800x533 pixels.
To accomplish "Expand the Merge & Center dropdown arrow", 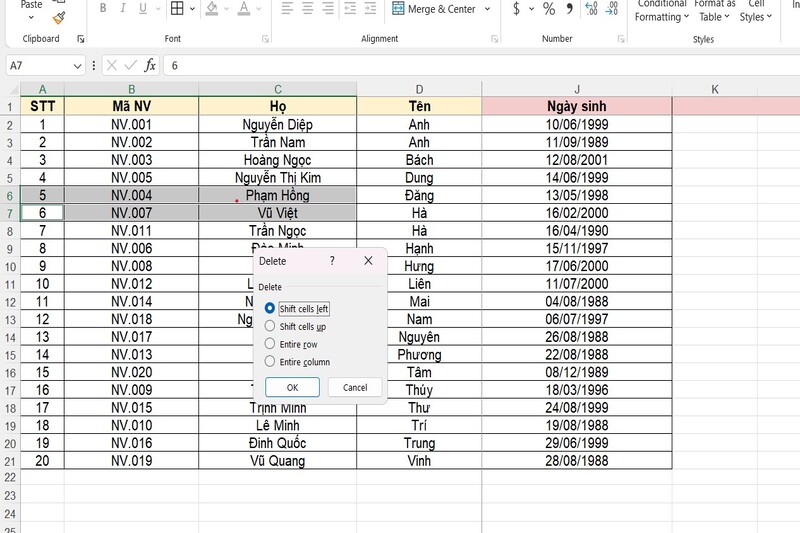I will [488, 9].
